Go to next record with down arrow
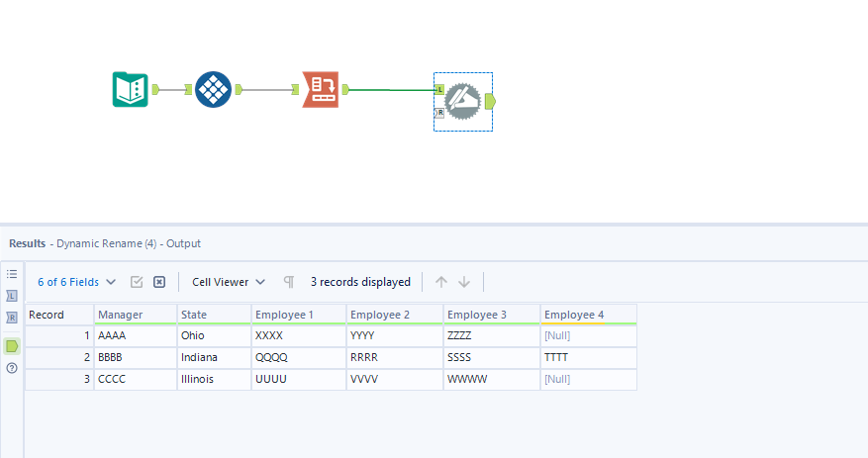 coord(464,282)
